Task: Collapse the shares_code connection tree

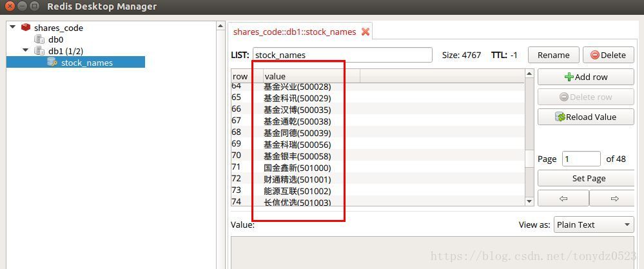Action: click(x=13, y=27)
